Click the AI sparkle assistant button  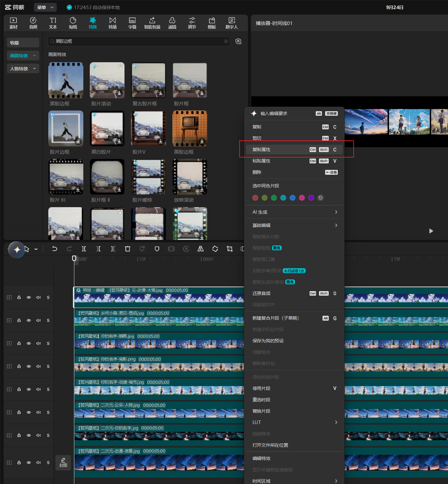click(17, 250)
